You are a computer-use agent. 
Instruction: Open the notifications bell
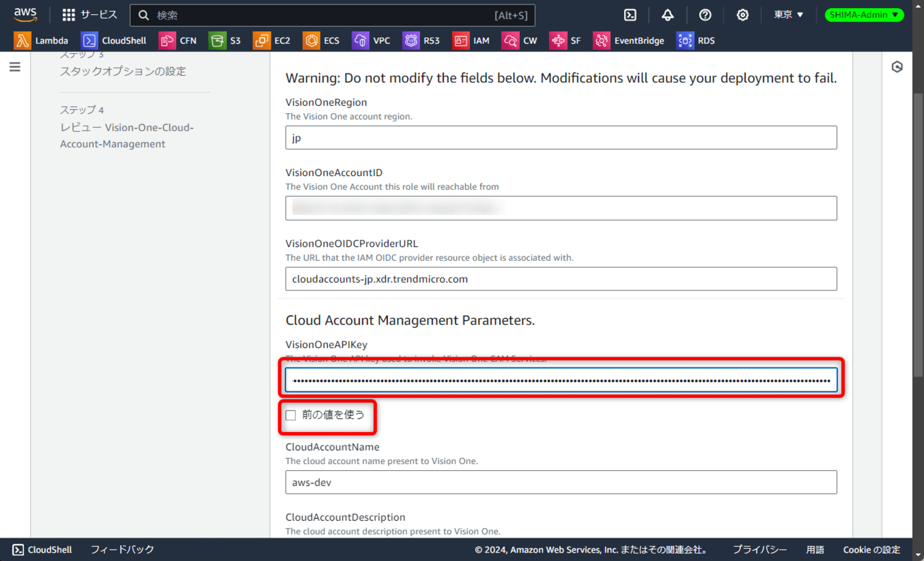point(668,15)
